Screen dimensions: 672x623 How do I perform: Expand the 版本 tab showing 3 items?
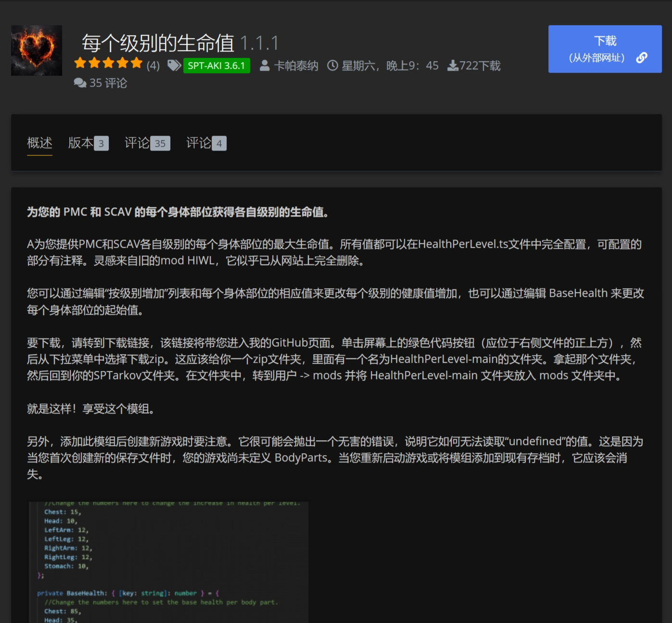[x=88, y=143]
